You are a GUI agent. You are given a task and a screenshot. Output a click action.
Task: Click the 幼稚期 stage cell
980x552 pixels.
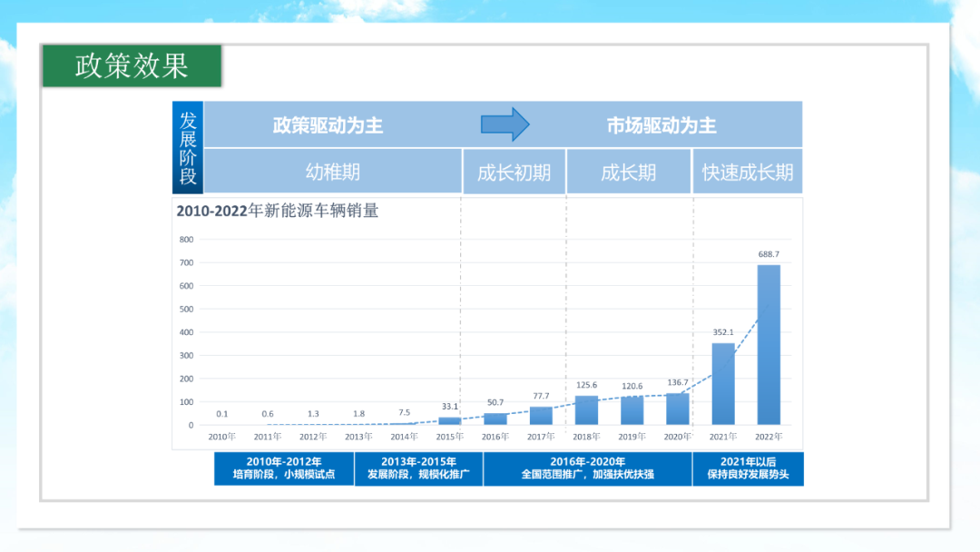[333, 172]
